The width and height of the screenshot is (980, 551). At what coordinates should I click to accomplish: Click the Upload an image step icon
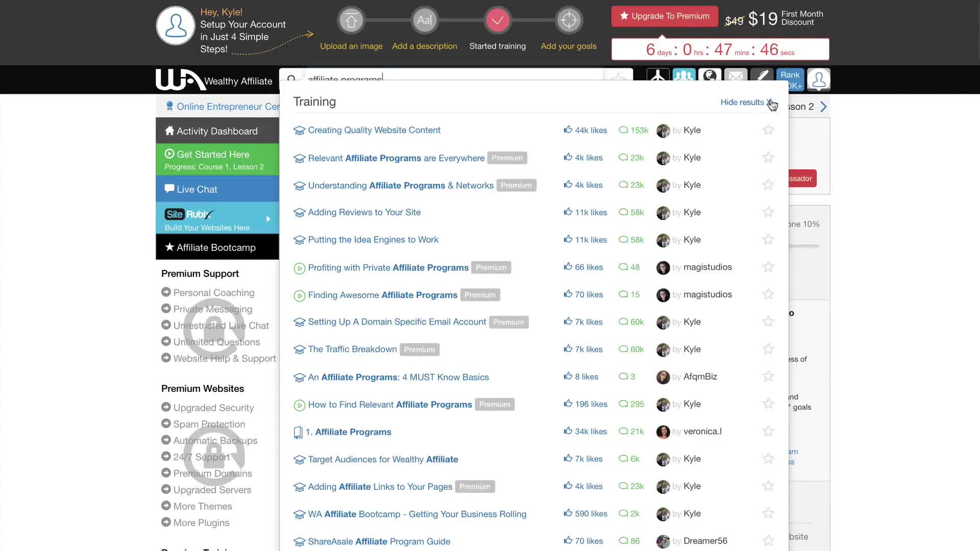click(x=351, y=20)
